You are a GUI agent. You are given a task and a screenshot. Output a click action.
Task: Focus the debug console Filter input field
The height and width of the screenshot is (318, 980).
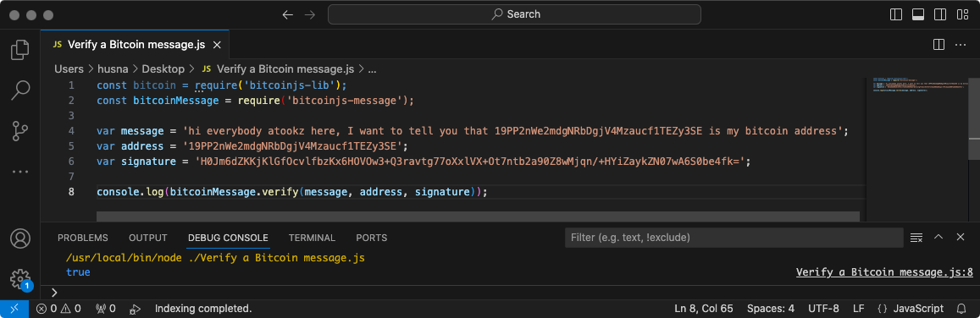pos(734,238)
